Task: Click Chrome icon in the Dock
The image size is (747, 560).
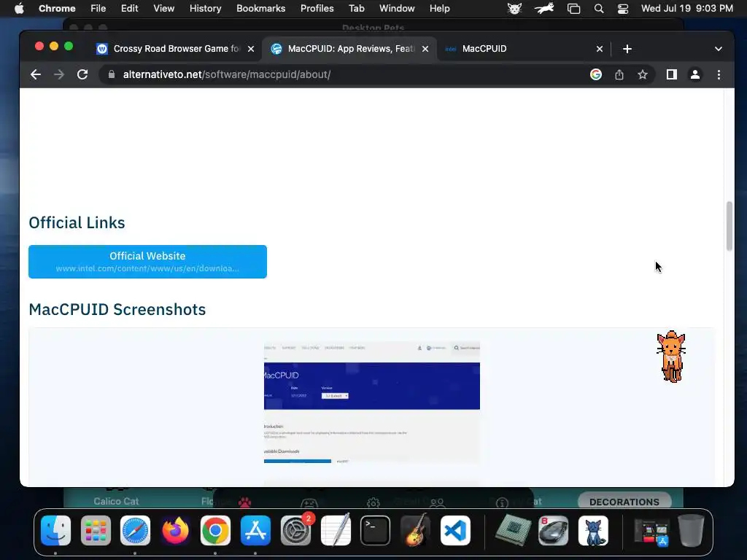Action: tap(215, 531)
